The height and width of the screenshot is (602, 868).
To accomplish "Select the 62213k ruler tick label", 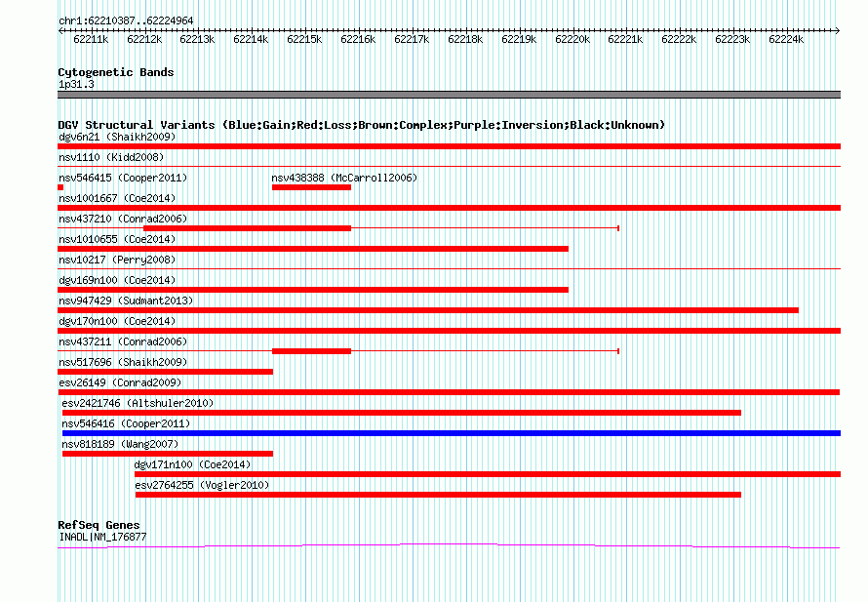I will coord(197,39).
